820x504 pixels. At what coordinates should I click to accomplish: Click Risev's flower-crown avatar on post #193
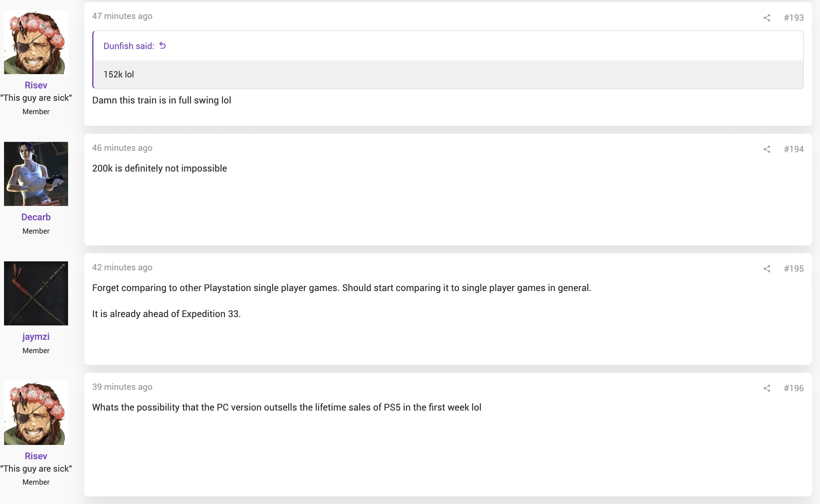pyautogui.click(x=36, y=42)
